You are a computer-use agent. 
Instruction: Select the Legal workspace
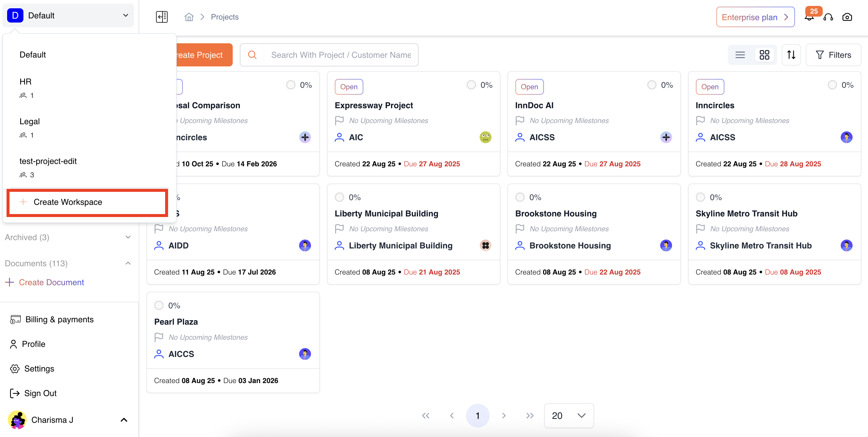point(30,122)
